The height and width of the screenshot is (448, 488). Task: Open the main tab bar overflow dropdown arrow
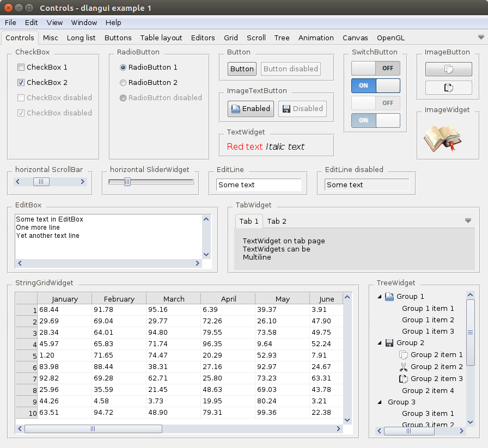tap(481, 38)
